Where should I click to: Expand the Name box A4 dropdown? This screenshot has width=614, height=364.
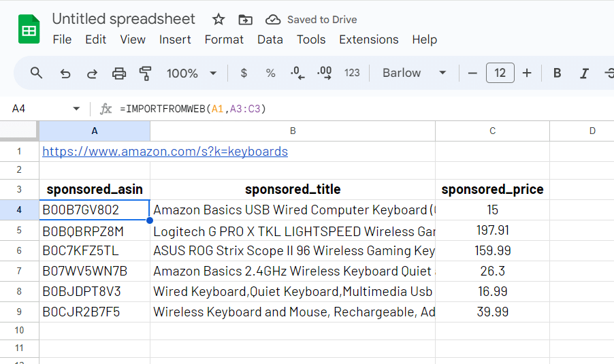[76, 109]
